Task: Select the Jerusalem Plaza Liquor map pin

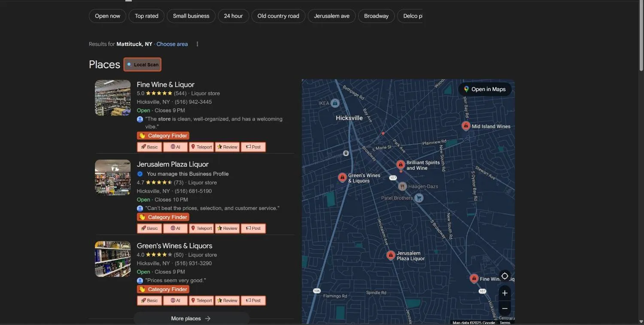Action: click(x=390, y=256)
